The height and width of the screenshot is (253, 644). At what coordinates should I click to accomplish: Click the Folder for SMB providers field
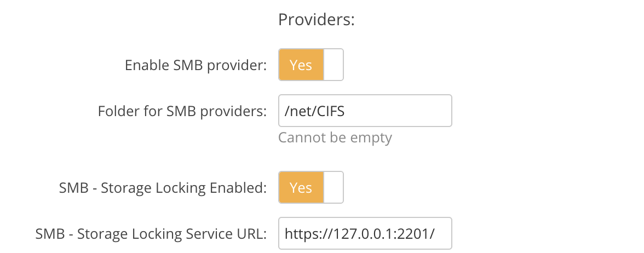click(x=365, y=111)
